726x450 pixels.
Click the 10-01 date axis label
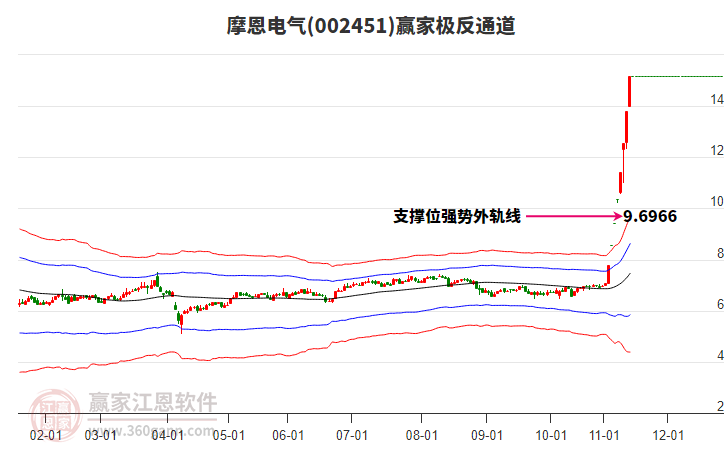[x=551, y=435]
